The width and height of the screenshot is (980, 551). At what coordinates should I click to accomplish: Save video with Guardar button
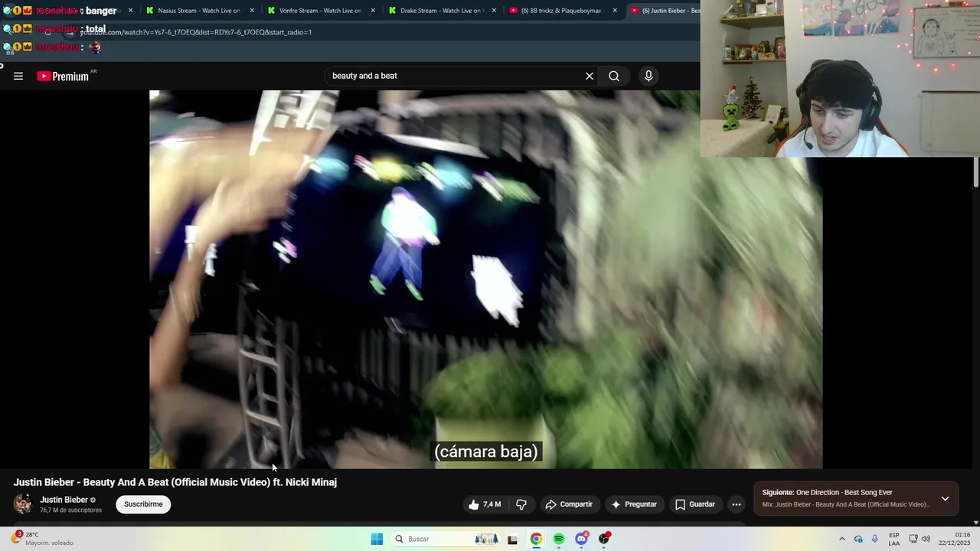(695, 504)
